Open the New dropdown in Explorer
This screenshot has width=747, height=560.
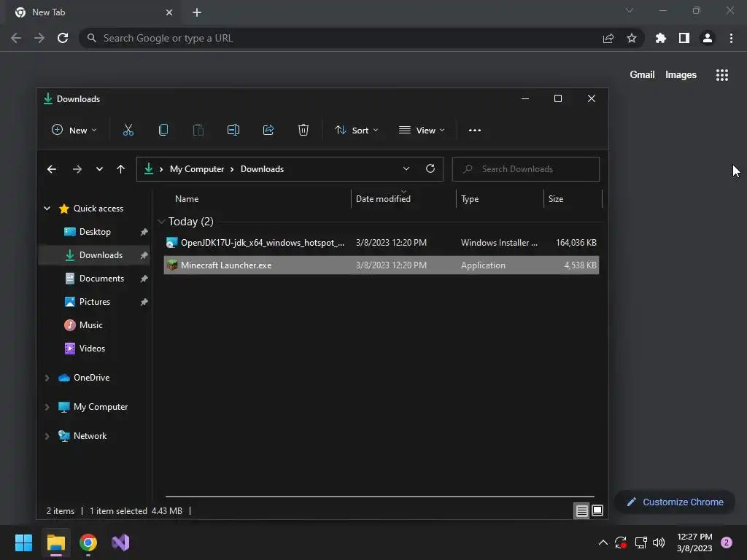(x=74, y=130)
